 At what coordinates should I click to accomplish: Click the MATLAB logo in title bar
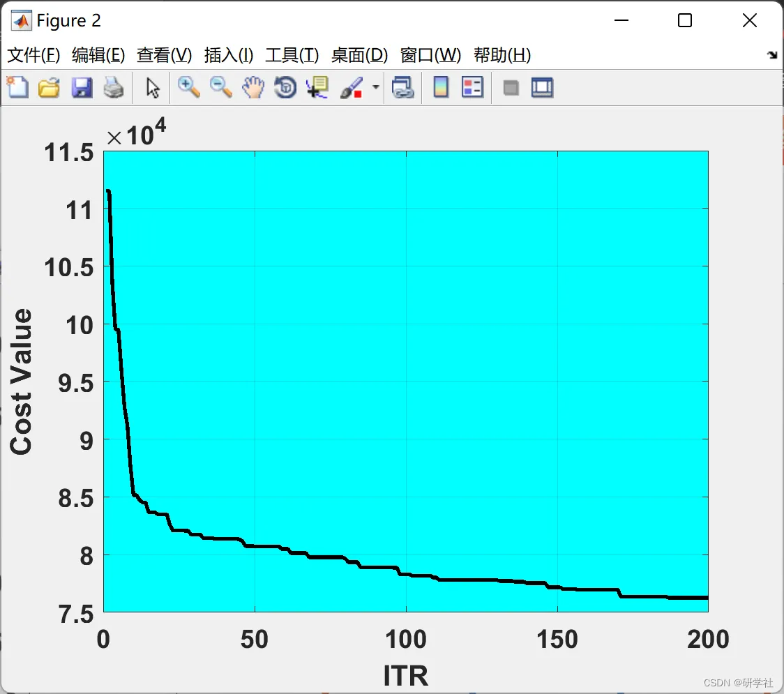[21, 20]
